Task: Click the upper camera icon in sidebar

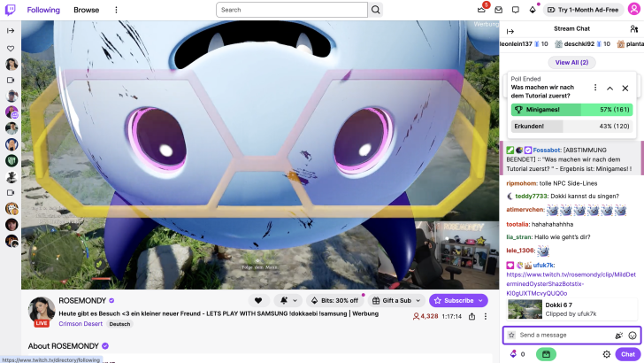Action: point(11,81)
